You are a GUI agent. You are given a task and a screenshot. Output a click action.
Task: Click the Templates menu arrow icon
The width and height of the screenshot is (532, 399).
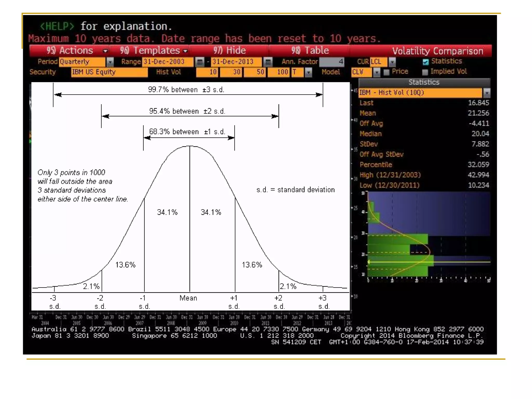[x=185, y=51]
